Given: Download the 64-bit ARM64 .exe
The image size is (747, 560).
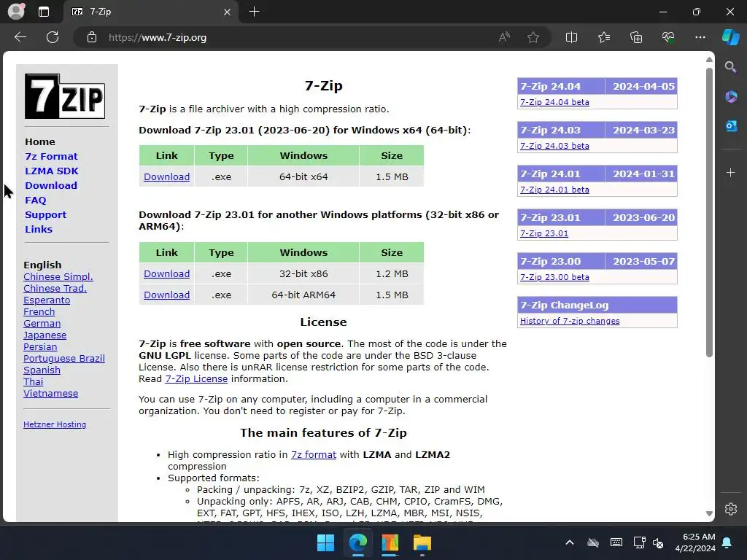Looking at the screenshot, I should pyautogui.click(x=167, y=295).
